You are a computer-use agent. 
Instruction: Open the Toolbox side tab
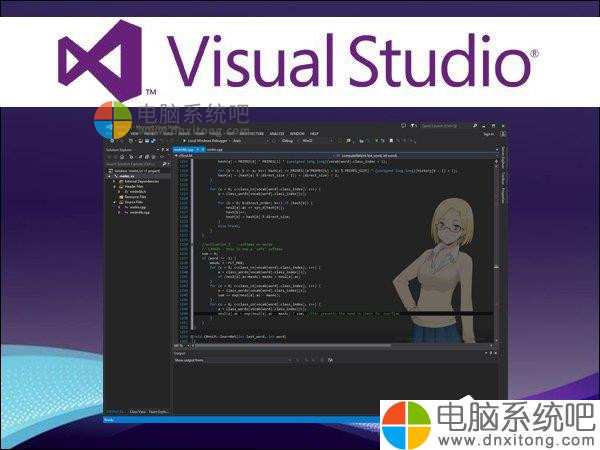tap(503, 179)
